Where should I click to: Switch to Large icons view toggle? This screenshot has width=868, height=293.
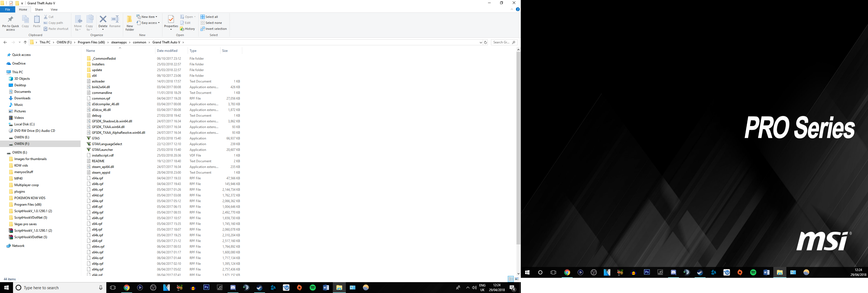pos(516,279)
